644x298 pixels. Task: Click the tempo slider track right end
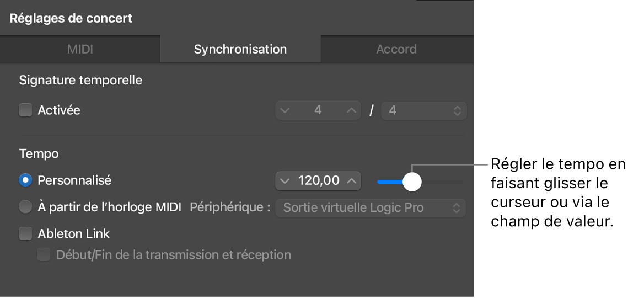coord(461,182)
